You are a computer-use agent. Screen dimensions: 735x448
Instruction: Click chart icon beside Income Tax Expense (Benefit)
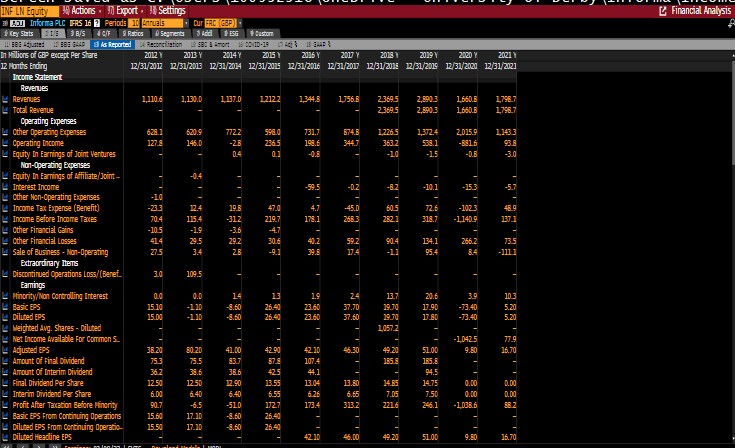pyautogui.click(x=5, y=208)
